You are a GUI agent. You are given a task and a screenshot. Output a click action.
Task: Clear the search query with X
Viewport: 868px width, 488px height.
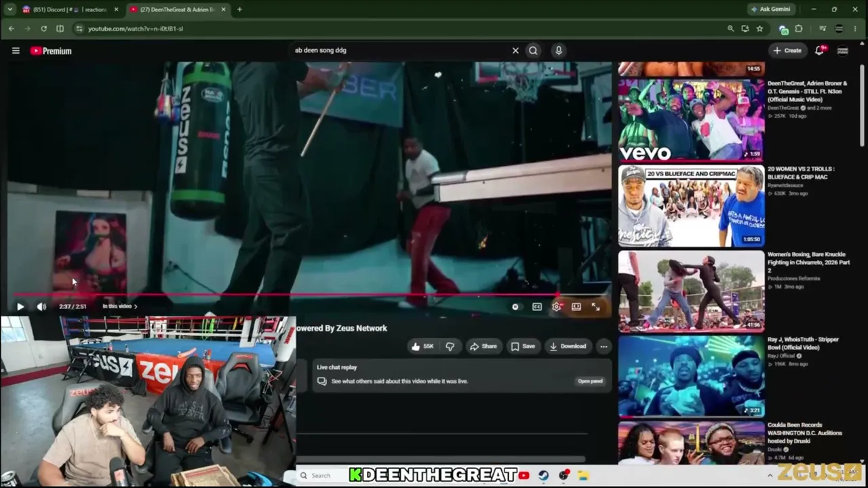(x=515, y=50)
